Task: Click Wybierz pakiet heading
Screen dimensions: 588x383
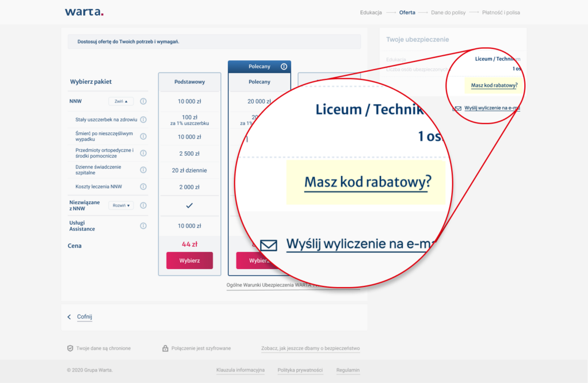Action: [91, 82]
